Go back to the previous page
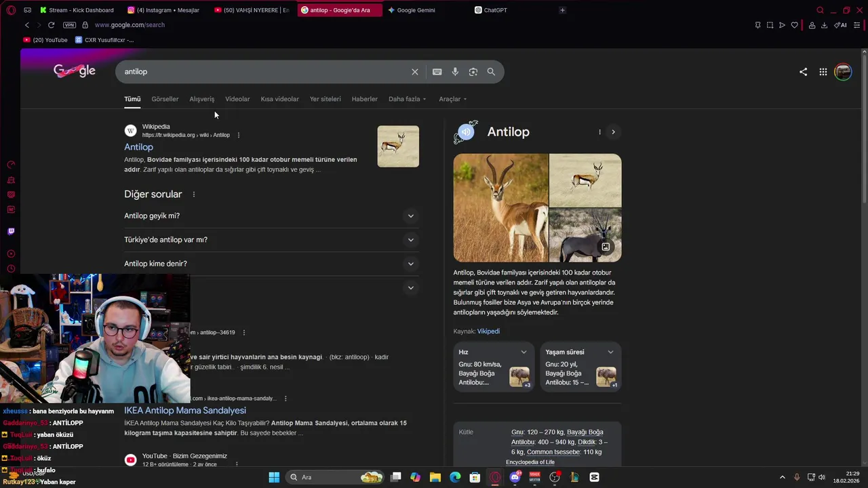The width and height of the screenshot is (868, 488). coord(27,25)
